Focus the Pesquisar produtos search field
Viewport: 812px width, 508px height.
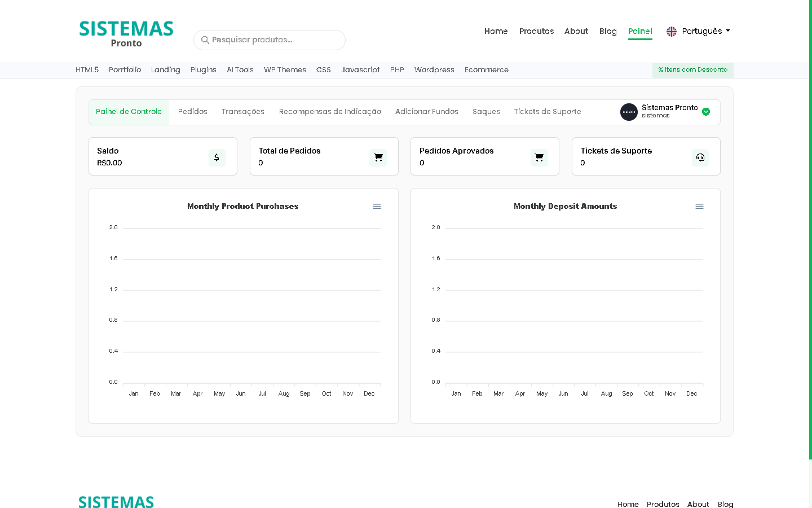(273, 40)
